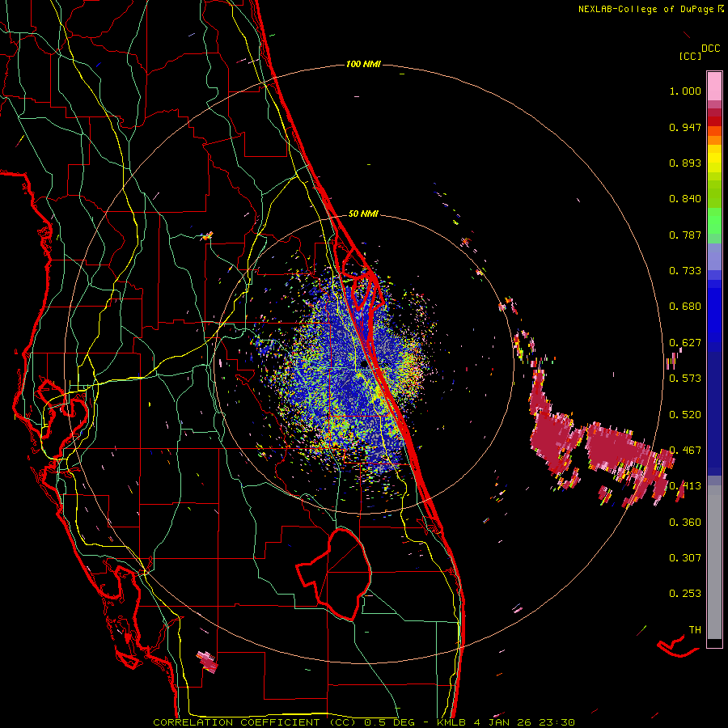Select the 0.947 scale value
This screenshot has height=728, width=728.
pyautogui.click(x=685, y=127)
